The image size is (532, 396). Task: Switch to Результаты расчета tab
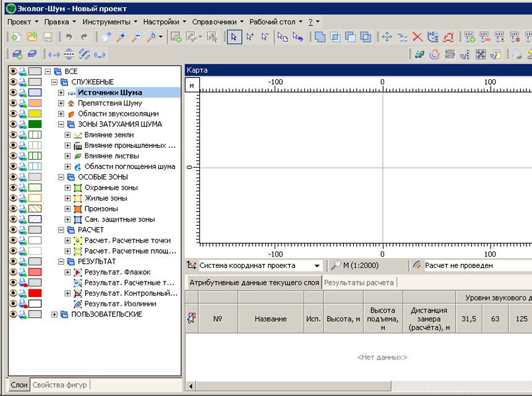pyautogui.click(x=359, y=283)
